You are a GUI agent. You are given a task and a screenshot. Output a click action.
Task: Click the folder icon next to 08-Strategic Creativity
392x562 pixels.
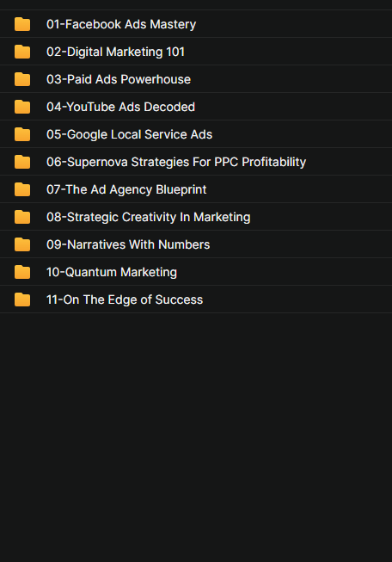pyautogui.click(x=22, y=217)
